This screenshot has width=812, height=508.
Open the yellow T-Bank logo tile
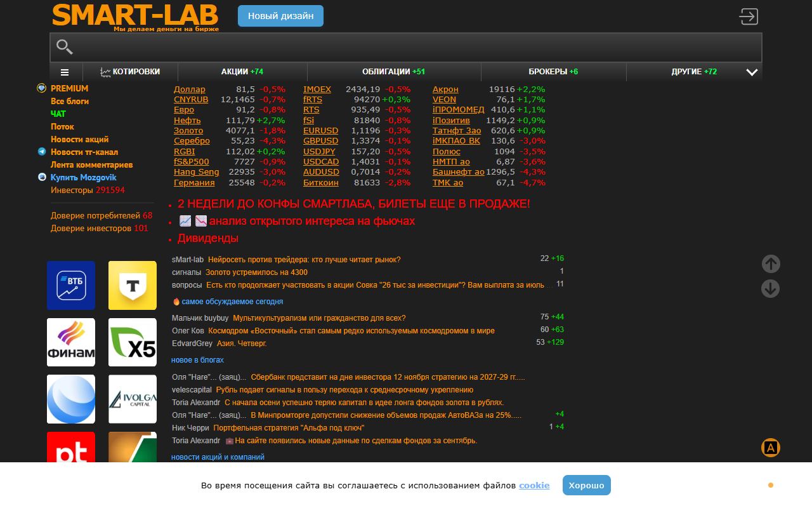[133, 286]
